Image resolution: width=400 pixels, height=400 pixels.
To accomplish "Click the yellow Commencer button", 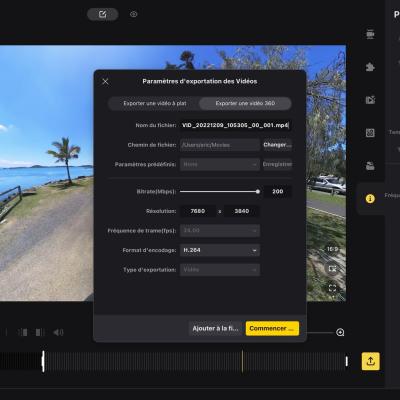I will (x=272, y=328).
